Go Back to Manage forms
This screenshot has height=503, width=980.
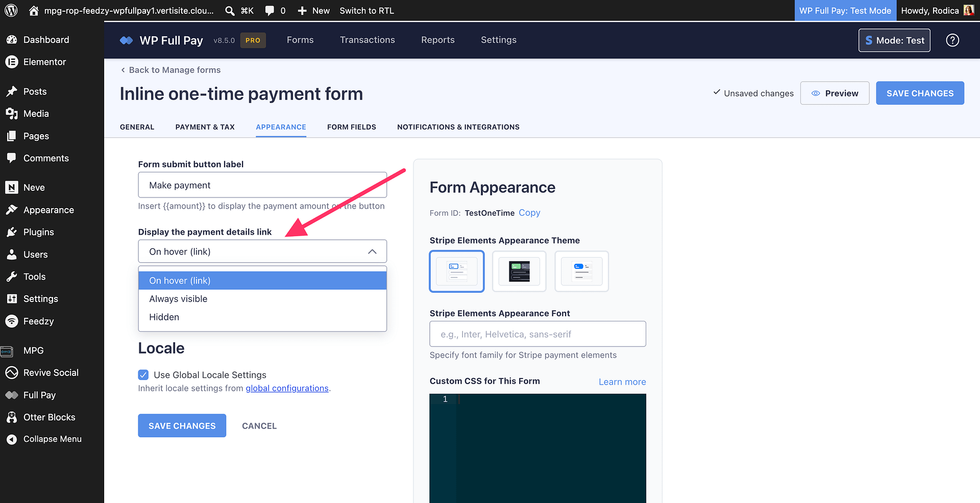(x=170, y=70)
